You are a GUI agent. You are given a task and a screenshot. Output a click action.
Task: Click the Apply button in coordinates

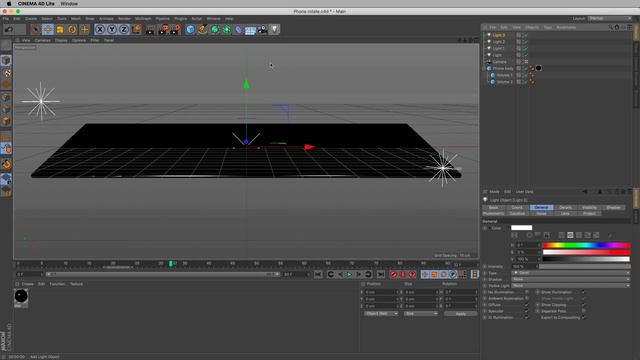tap(460, 314)
